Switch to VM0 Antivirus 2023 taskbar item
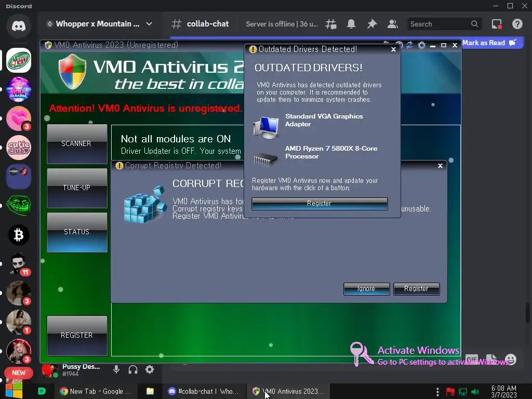 (x=288, y=391)
